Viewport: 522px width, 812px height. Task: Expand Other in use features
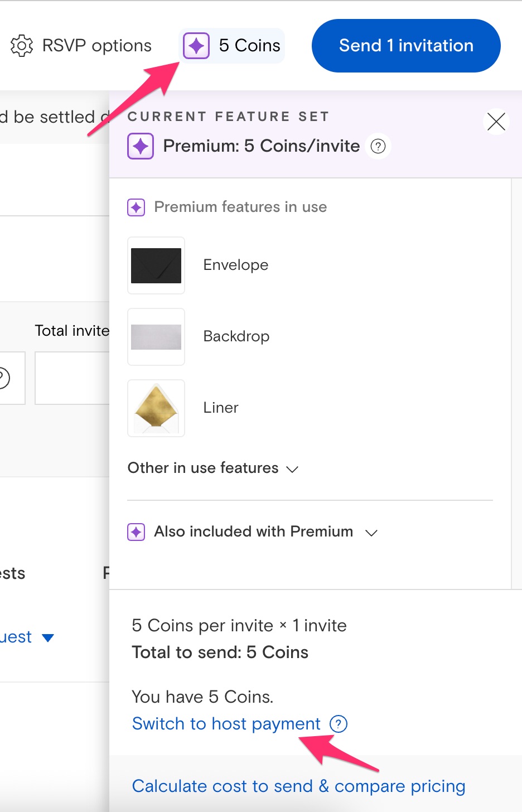coord(213,468)
